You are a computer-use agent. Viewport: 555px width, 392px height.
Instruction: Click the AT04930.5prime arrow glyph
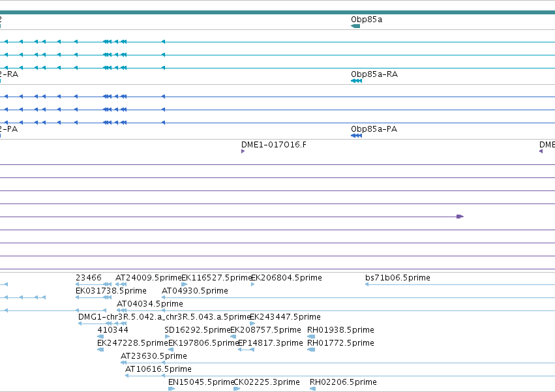tap(358, 297)
